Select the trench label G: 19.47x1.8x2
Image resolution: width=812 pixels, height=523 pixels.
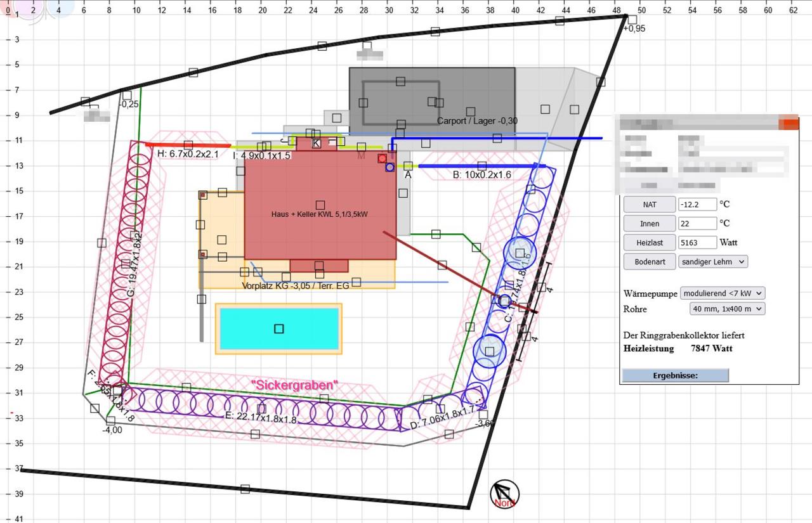135,264
